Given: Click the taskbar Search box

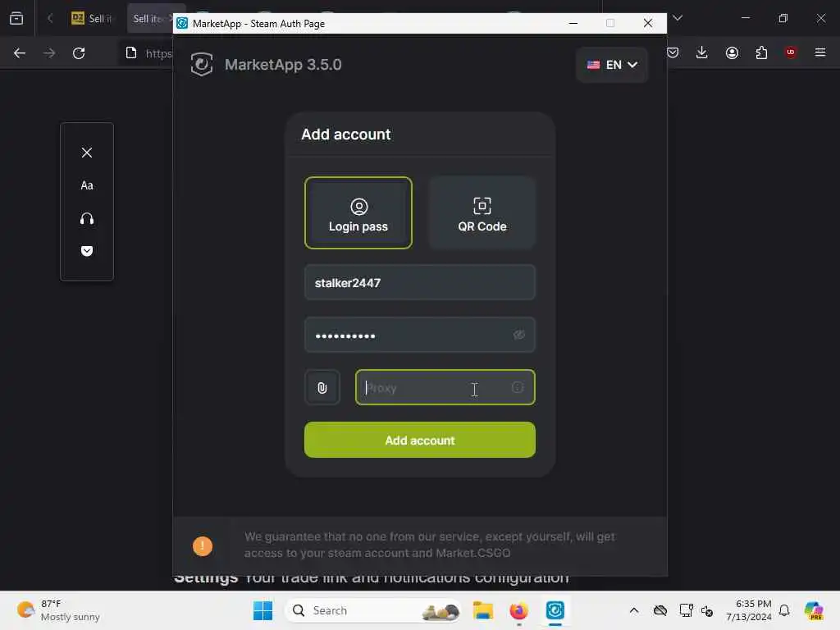Looking at the screenshot, I should point(373,610).
